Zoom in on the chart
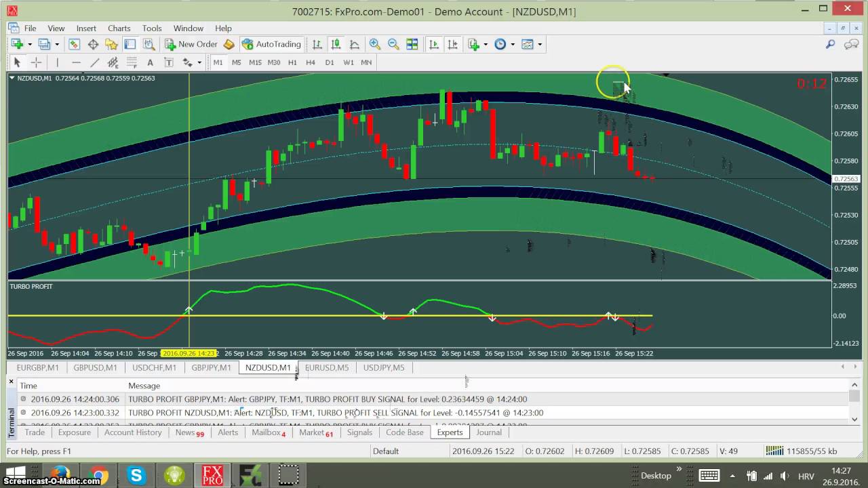 374,44
